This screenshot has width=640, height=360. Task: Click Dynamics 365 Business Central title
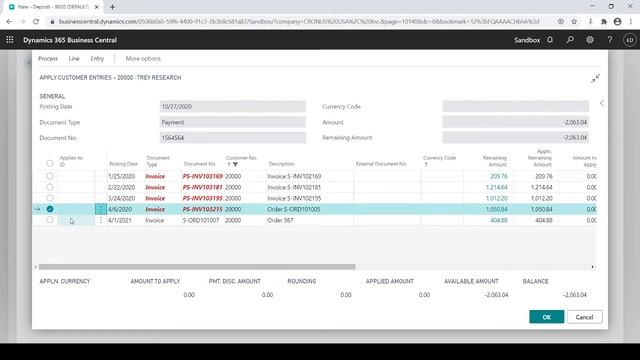(70, 40)
